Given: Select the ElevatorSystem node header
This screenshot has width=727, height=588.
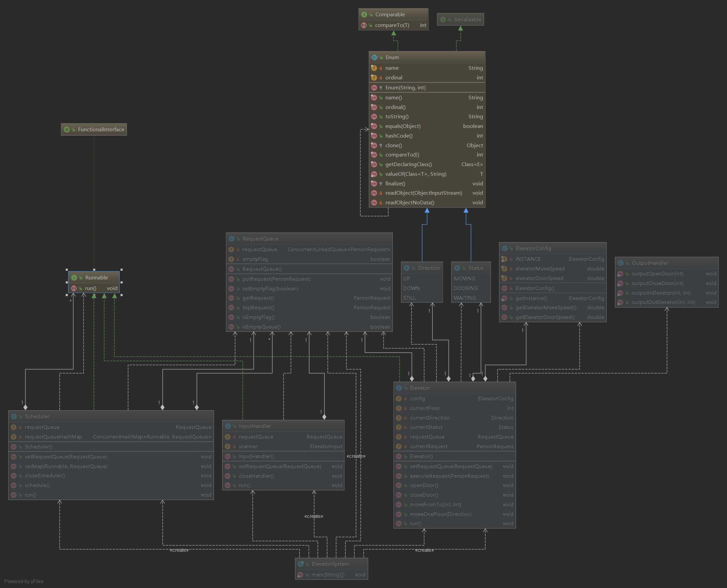Looking at the screenshot, I should 331,564.
